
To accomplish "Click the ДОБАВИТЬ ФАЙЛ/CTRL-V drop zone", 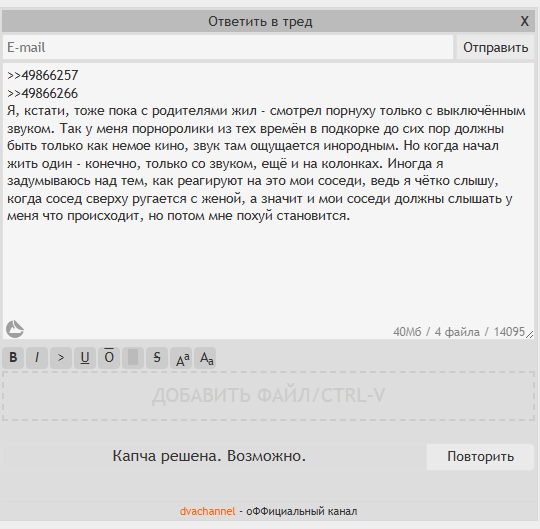I will tap(268, 396).
